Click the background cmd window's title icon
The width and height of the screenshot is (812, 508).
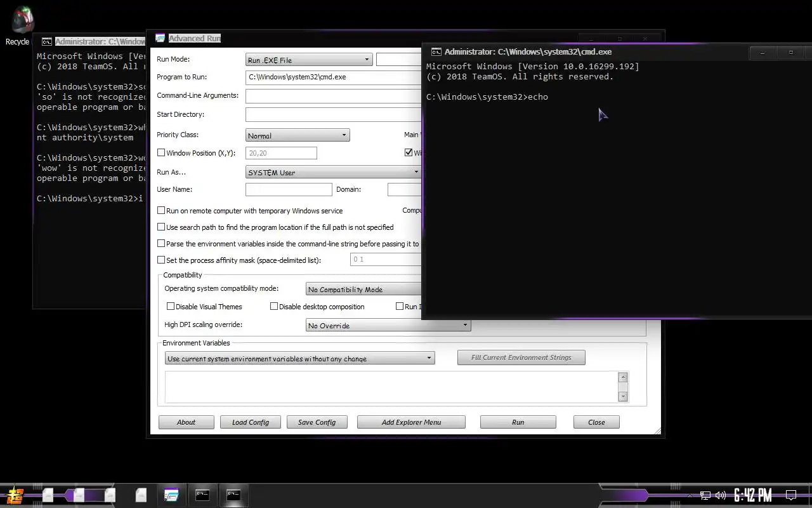click(x=46, y=42)
